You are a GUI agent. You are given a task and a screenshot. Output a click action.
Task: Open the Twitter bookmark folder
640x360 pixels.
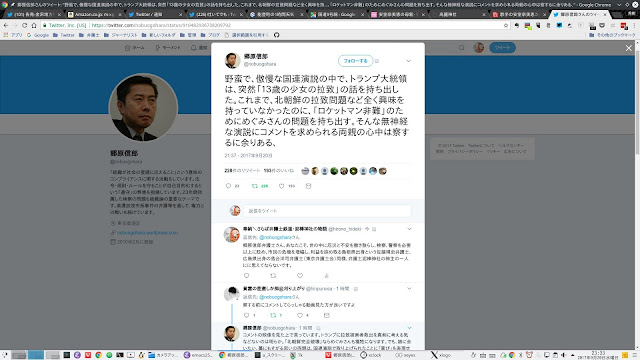(64, 35)
